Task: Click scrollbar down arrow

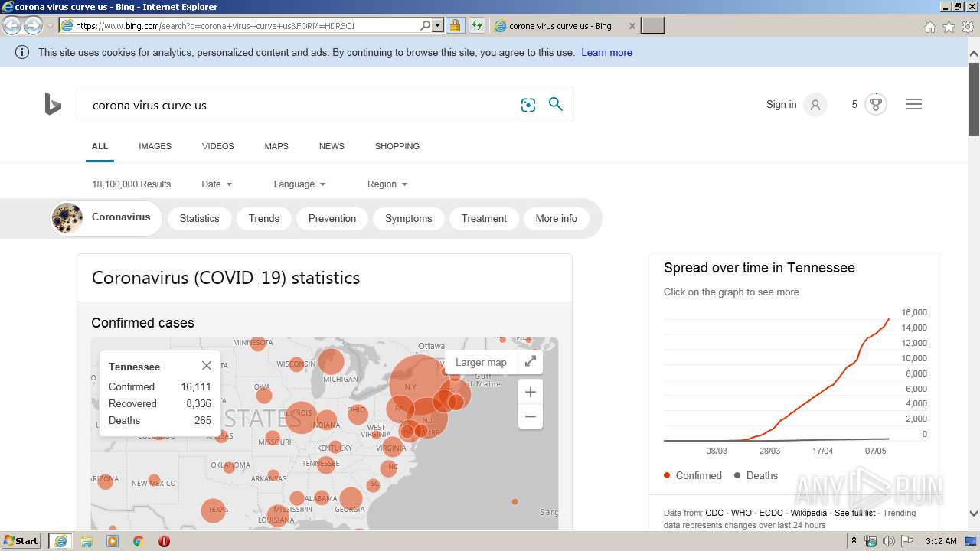Action: tap(974, 514)
